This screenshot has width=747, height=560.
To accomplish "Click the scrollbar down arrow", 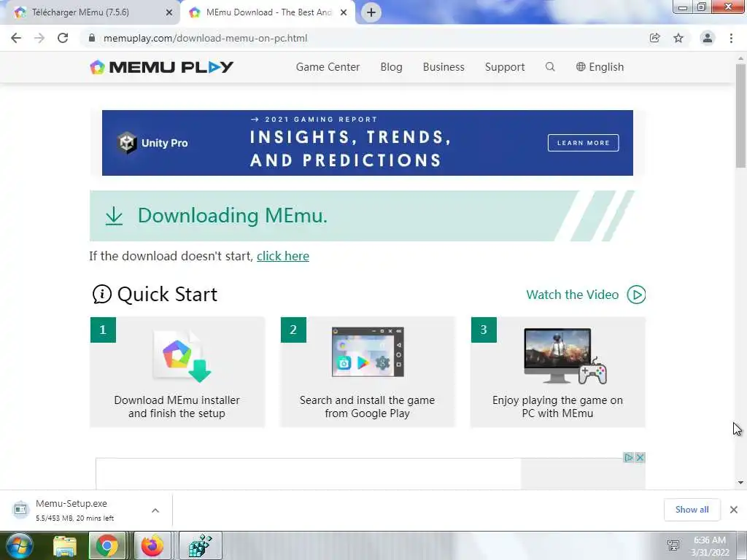I will coord(740,483).
